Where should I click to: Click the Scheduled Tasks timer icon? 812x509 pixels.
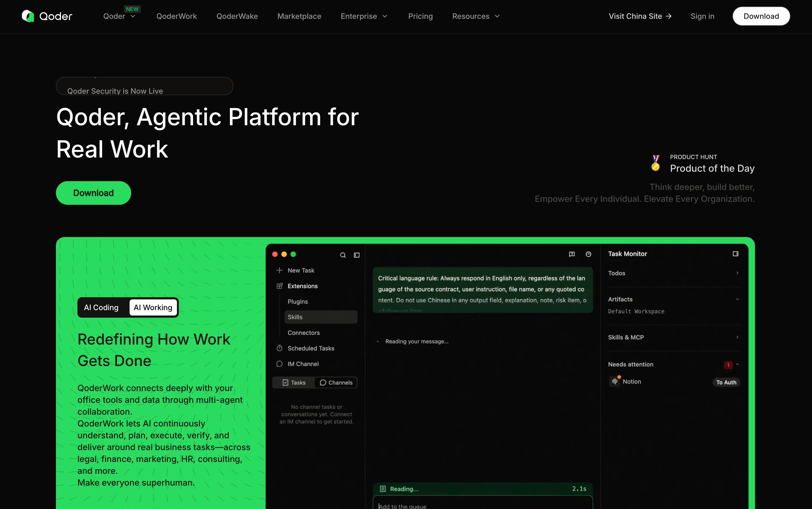point(280,348)
